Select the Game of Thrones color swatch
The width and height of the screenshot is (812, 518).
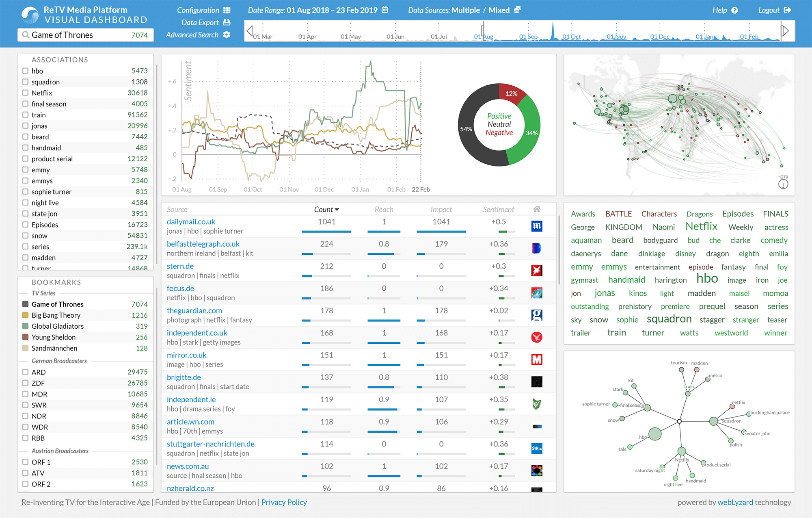pos(25,304)
